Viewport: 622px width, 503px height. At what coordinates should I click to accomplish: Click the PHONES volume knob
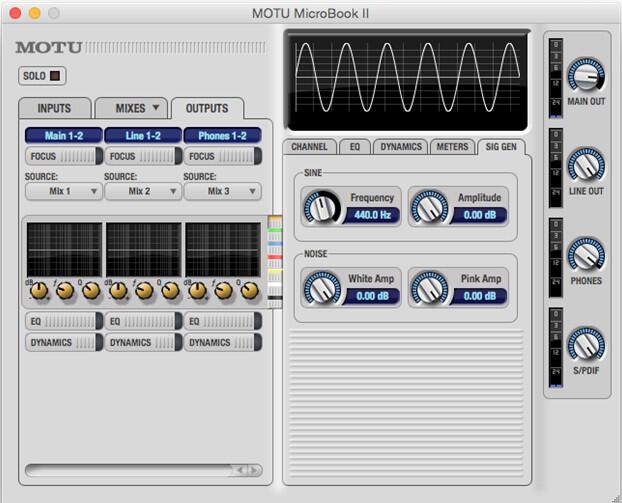586,255
